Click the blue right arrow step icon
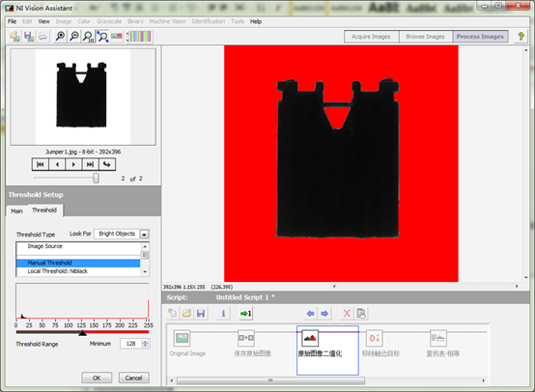The image size is (535, 392). 324,313
